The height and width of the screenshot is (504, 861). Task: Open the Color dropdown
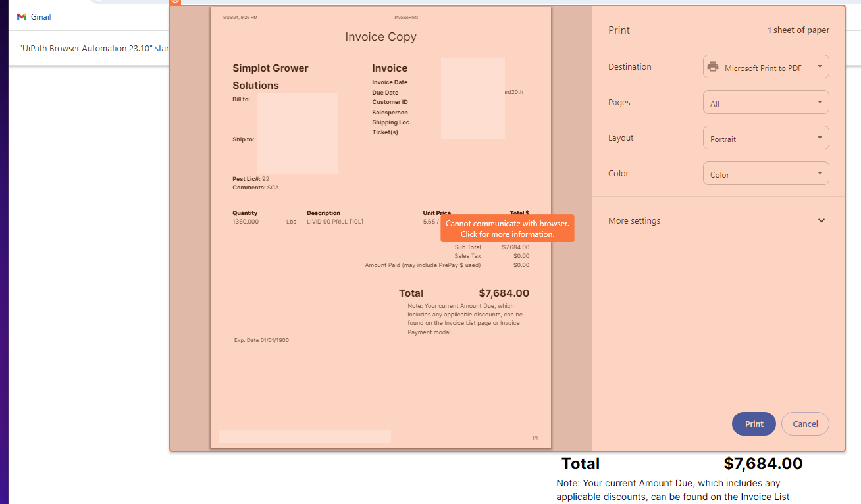click(766, 174)
